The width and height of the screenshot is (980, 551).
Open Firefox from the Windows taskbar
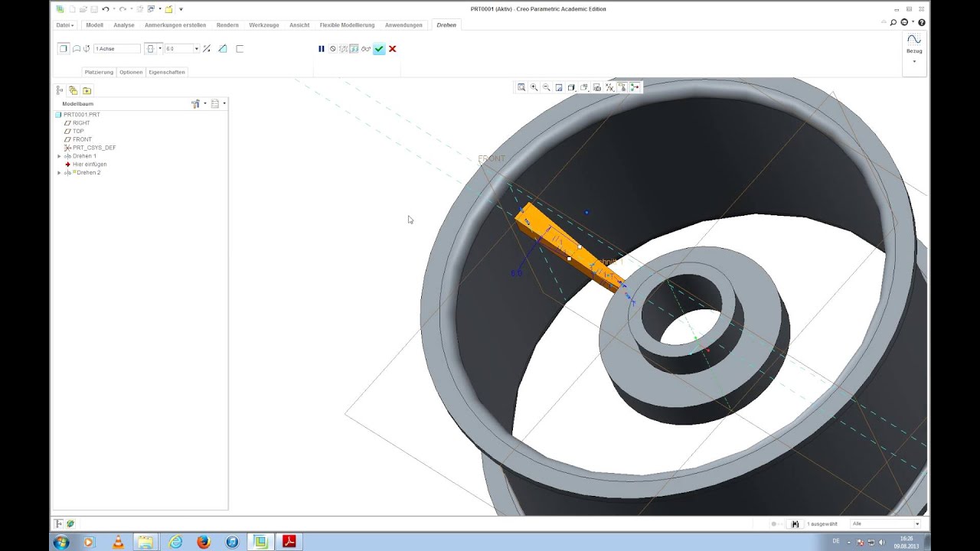pyautogui.click(x=203, y=542)
